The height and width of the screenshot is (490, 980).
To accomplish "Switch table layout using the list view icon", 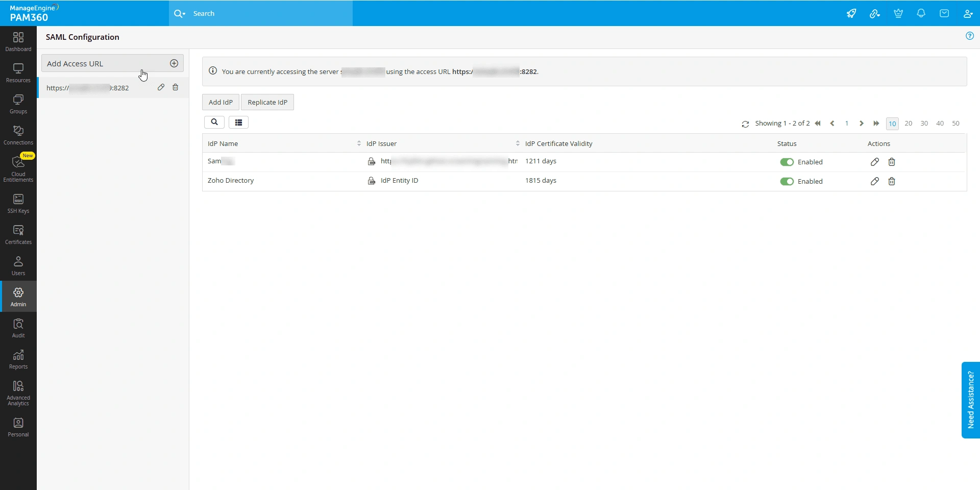I will point(238,122).
